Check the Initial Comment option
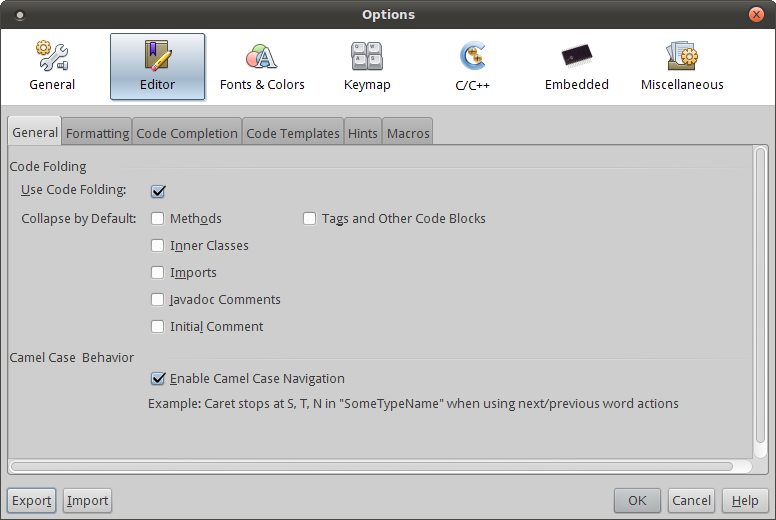The width and height of the screenshot is (776, 520). [157, 327]
